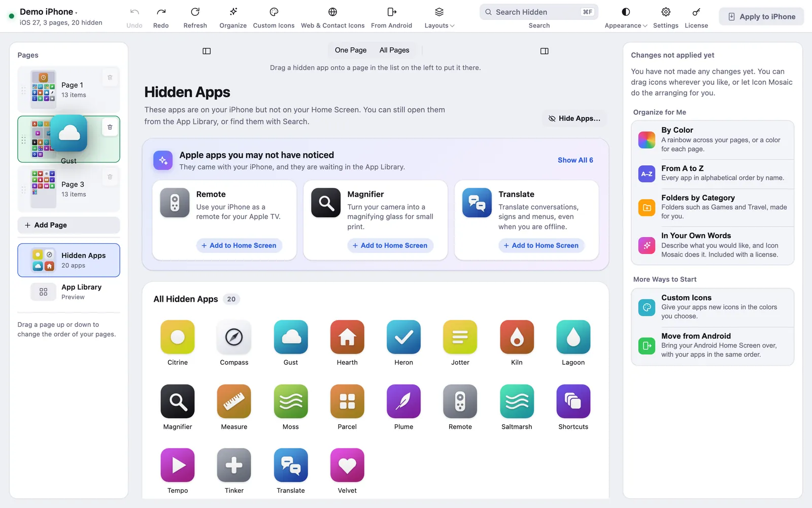Open Custom Icons from toolbar
The height and width of the screenshot is (508, 812).
pyautogui.click(x=274, y=17)
